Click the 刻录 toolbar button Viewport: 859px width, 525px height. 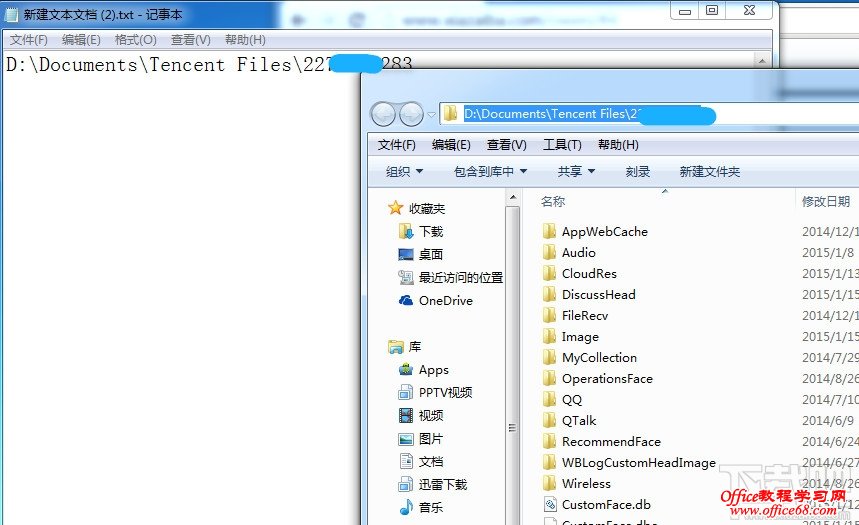pyautogui.click(x=638, y=172)
